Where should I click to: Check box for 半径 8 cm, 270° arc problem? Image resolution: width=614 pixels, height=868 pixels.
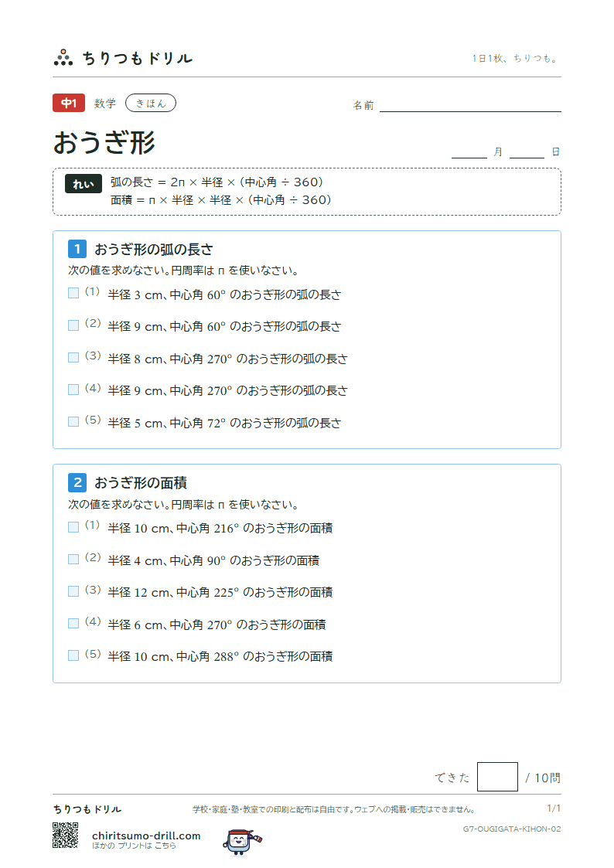click(73, 357)
